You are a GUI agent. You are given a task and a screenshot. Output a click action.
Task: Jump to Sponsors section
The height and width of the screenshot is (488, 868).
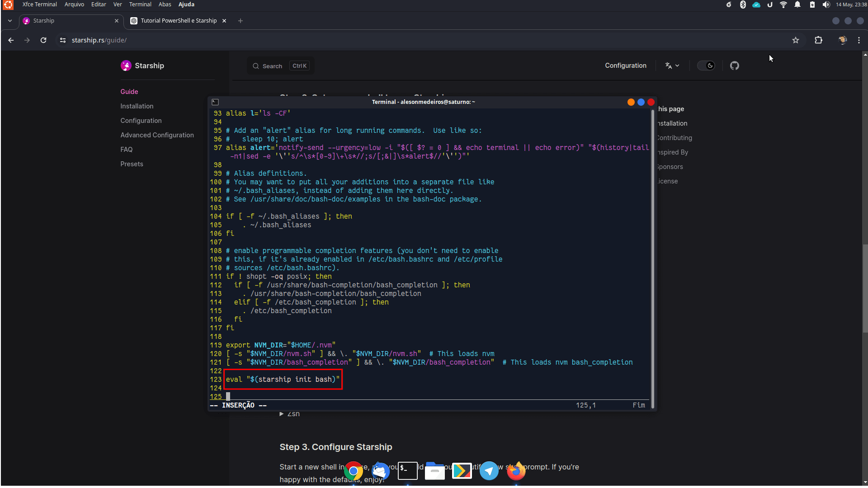[x=670, y=167]
